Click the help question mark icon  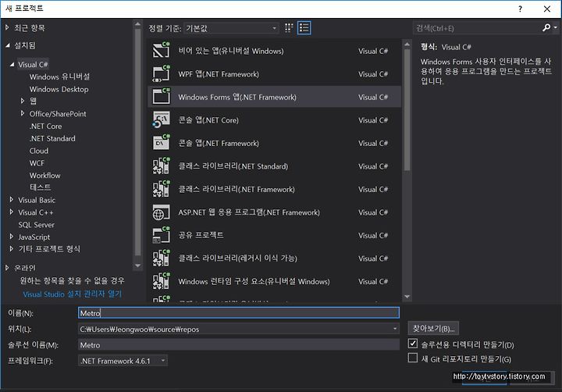520,9
